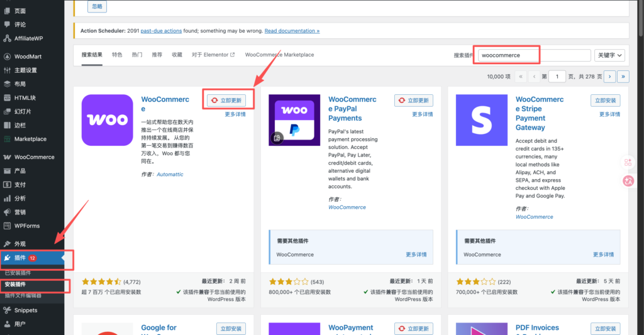Click 营销 megaphone icon
Image resolution: width=644 pixels, height=335 pixels.
(7, 212)
